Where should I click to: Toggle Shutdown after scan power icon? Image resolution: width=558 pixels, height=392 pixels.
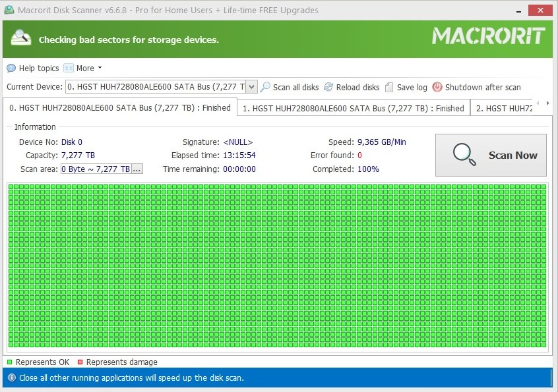[437, 87]
